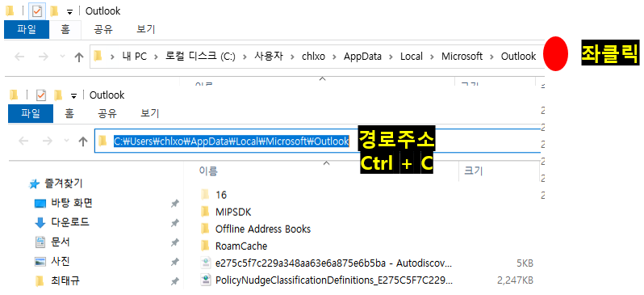Click pin icon beside 문서
Viewport: 644px width, 295px height.
click(x=174, y=242)
